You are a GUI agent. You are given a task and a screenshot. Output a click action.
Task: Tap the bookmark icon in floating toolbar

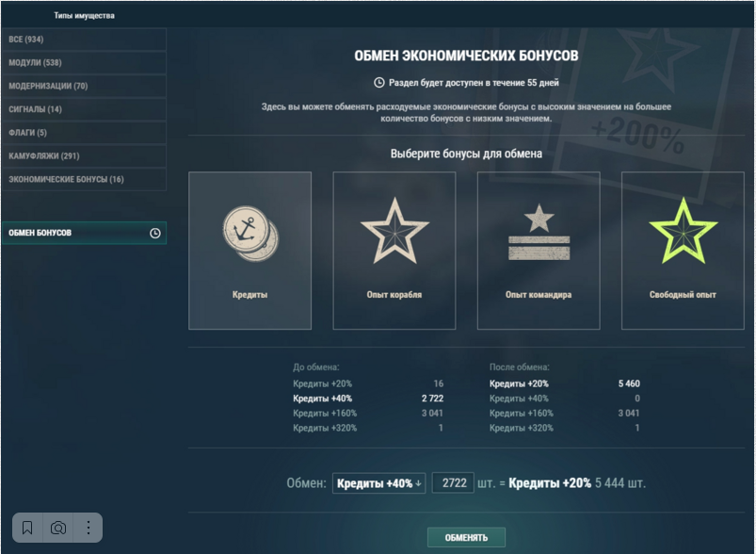(x=27, y=528)
